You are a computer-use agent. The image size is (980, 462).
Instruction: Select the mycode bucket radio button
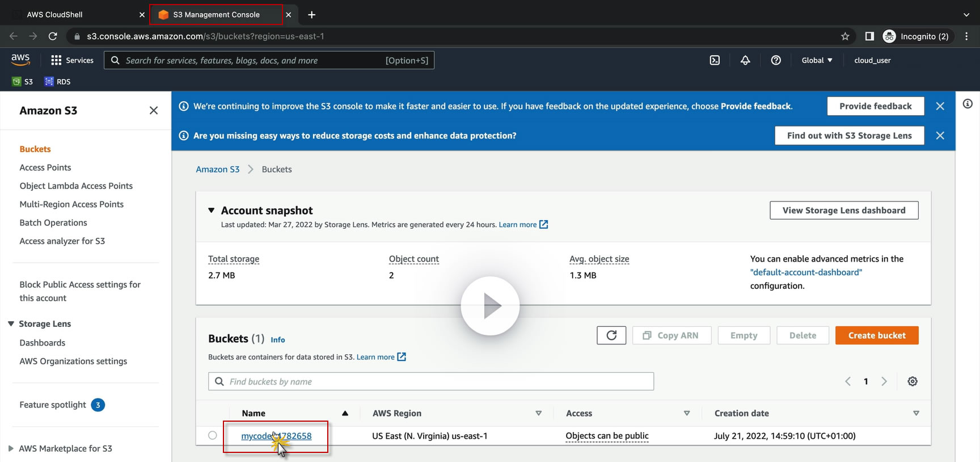point(212,435)
